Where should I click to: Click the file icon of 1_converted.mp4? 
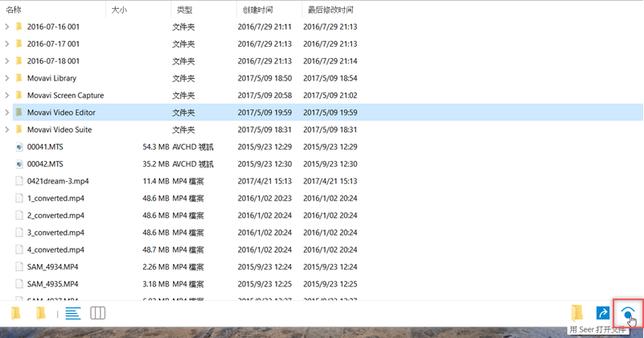click(x=18, y=198)
